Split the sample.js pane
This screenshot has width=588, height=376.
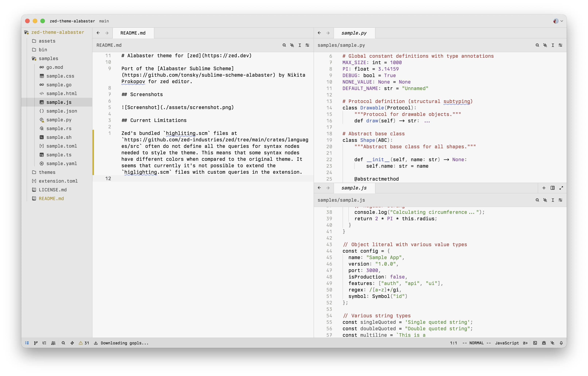click(x=553, y=188)
